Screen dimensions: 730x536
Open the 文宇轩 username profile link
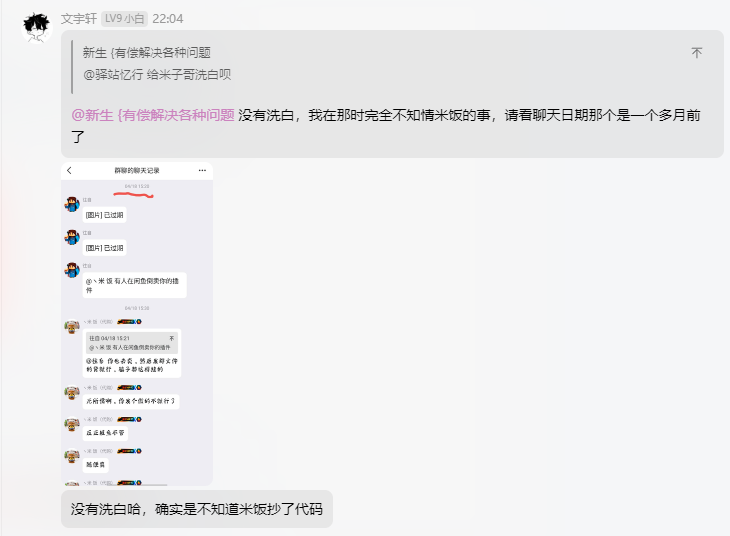pos(78,19)
